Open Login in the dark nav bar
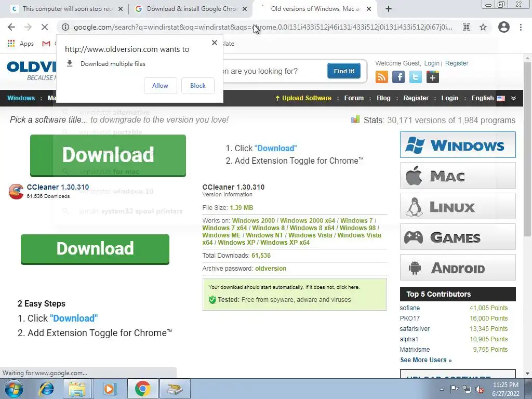This screenshot has height=399, width=532. 450,98
